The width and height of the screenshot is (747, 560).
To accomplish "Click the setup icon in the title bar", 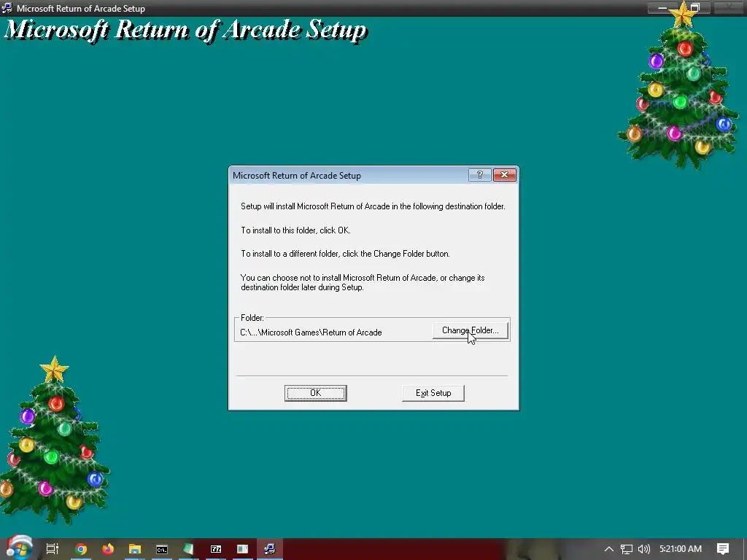I will [7, 8].
